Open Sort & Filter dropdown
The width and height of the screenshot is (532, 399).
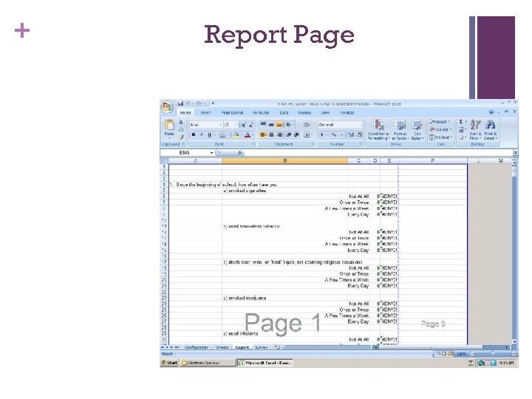coord(475,129)
